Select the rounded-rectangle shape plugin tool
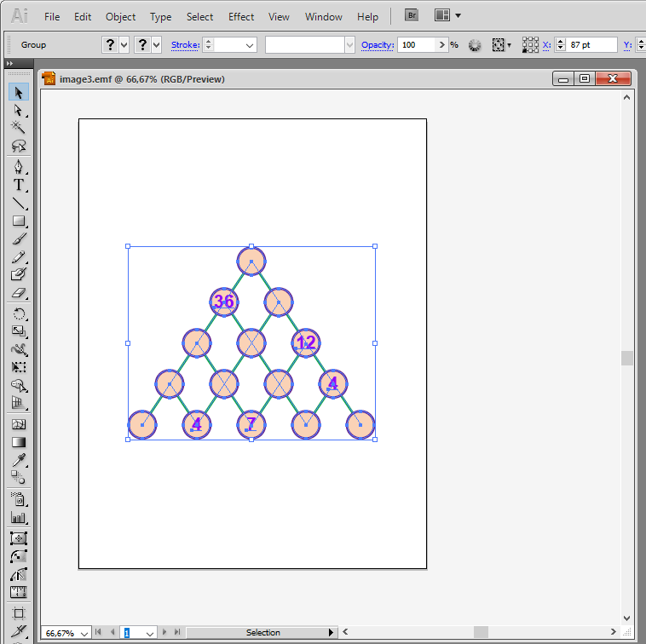 [x=19, y=538]
